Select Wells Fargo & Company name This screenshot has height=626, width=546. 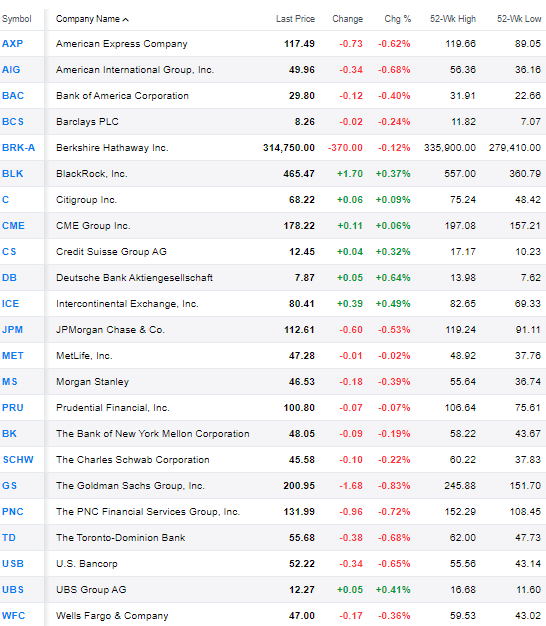click(112, 615)
